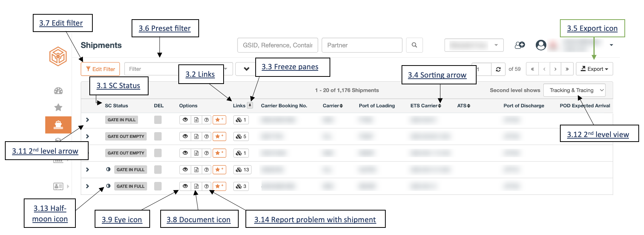Open Tracking & Tracing second level dropdown
Image resolution: width=644 pixels, height=235 pixels.
(575, 90)
